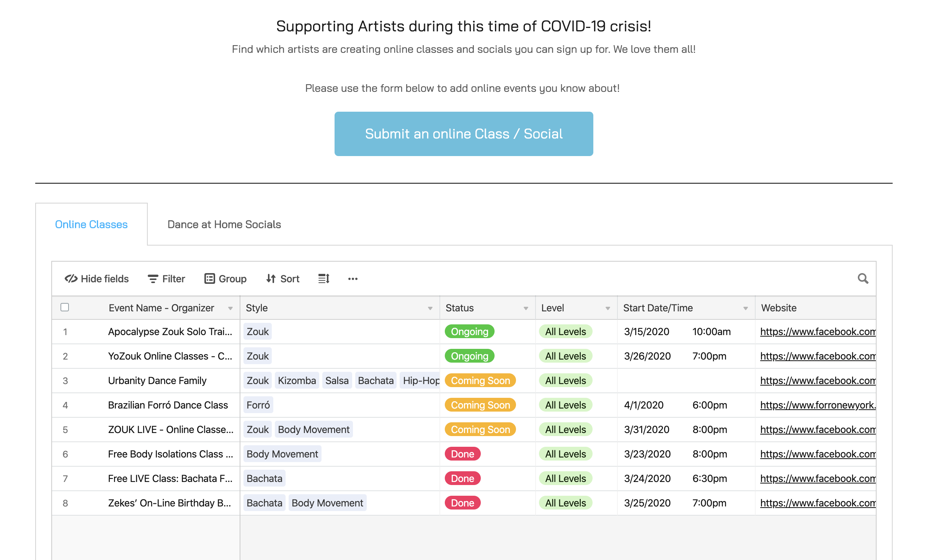Click the search magnifier icon

863,278
